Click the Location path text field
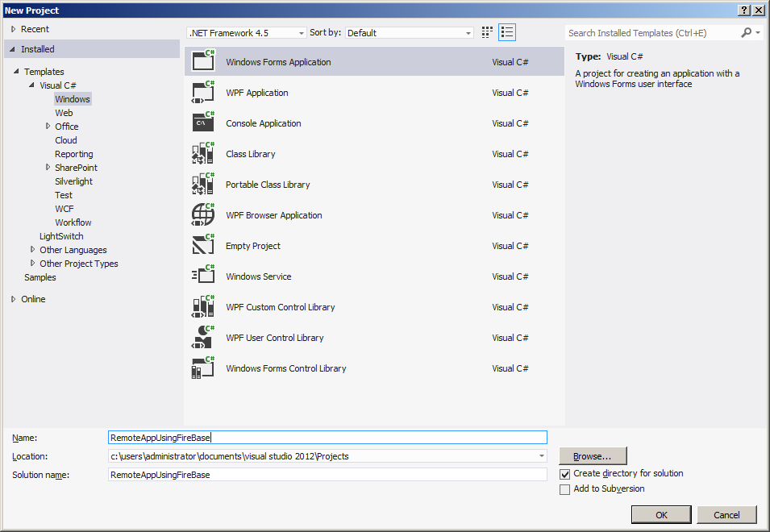Image resolution: width=770 pixels, height=532 pixels. pyautogui.click(x=323, y=456)
